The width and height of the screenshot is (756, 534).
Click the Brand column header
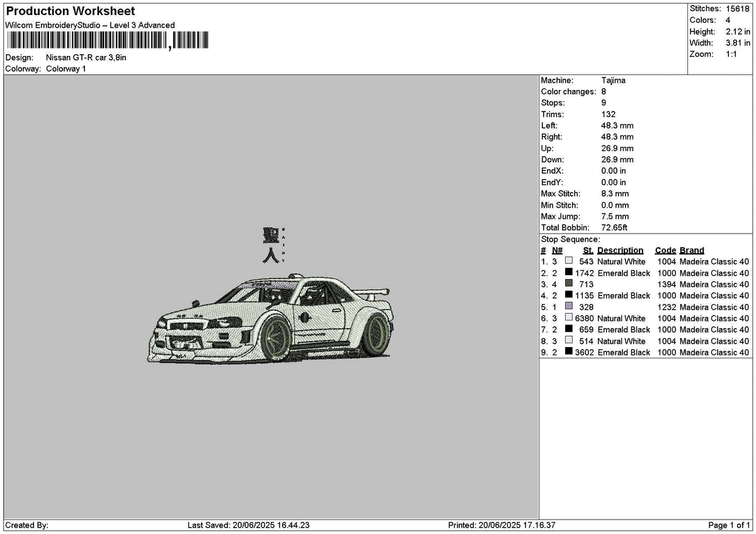[692, 251]
